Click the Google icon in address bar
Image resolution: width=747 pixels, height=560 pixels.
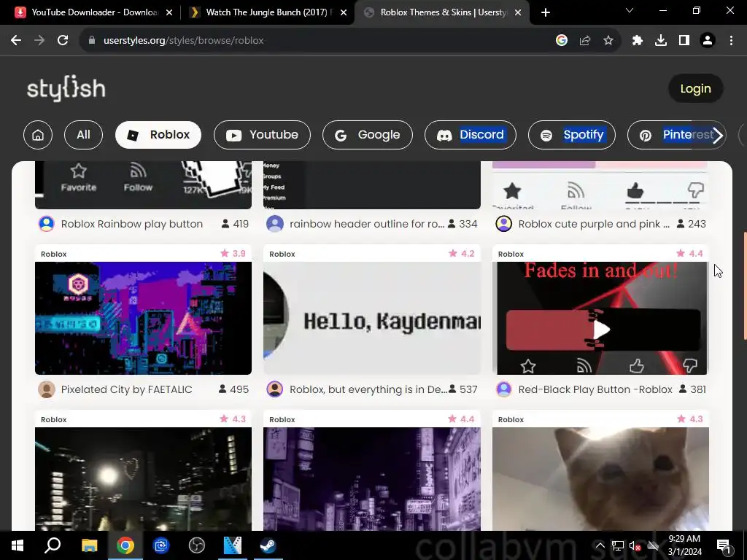(x=562, y=41)
